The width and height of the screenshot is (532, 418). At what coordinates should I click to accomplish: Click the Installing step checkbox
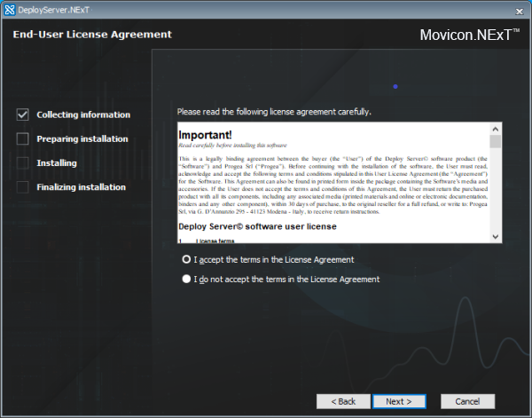pos(23,163)
